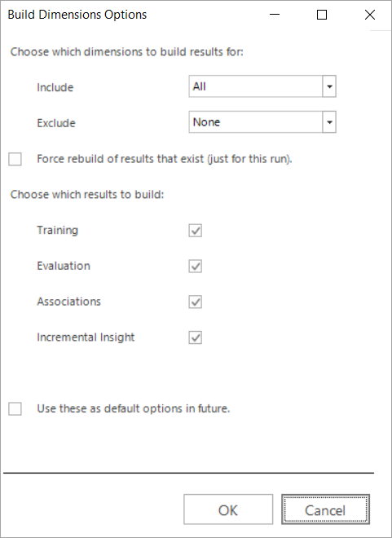The image size is (392, 538).
Task: Click the Training label text
Action: click(58, 230)
